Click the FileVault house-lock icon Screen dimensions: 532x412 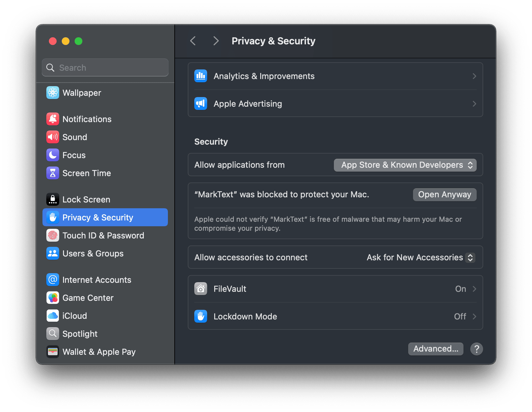pos(201,289)
